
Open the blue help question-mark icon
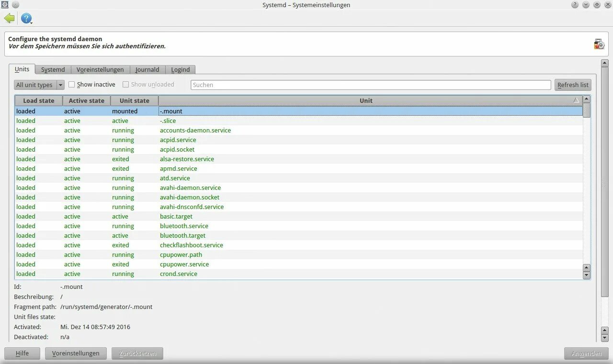tap(26, 19)
